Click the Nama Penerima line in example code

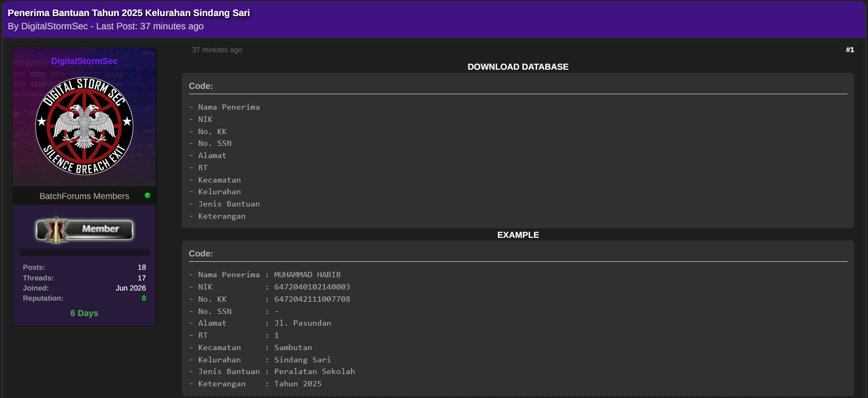coord(265,275)
